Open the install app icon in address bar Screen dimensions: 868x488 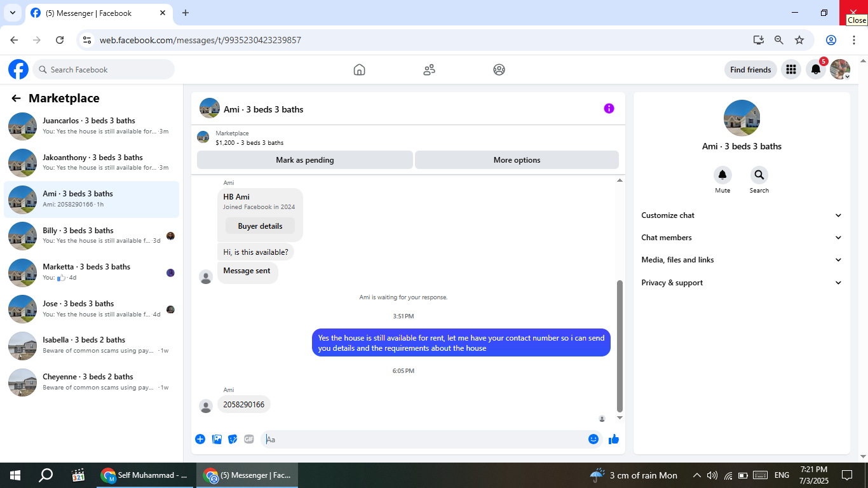tap(759, 40)
